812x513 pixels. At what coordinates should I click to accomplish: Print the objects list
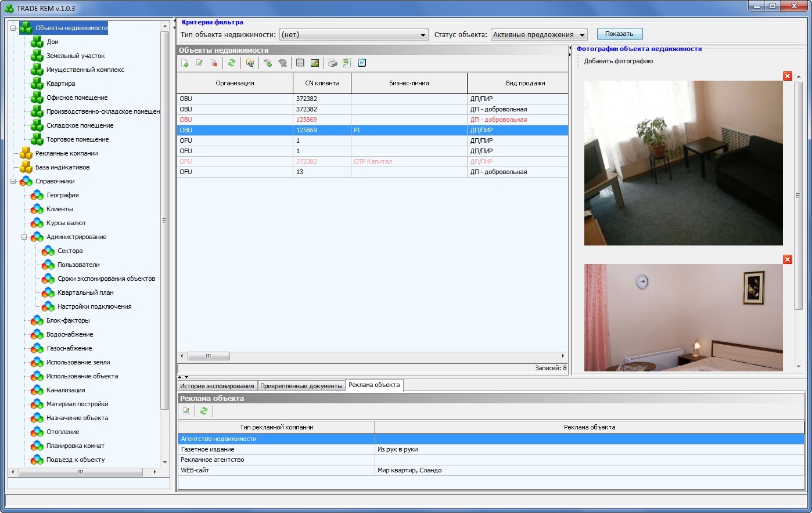[x=332, y=63]
